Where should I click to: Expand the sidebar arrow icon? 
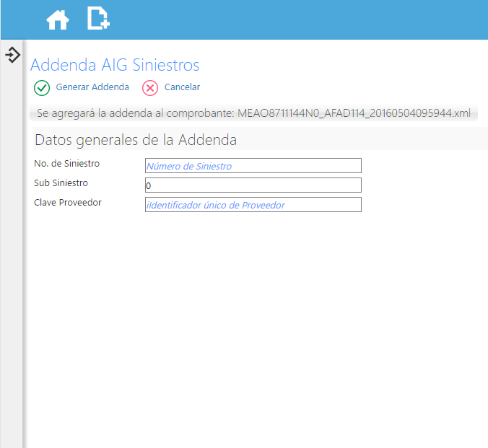coord(13,55)
